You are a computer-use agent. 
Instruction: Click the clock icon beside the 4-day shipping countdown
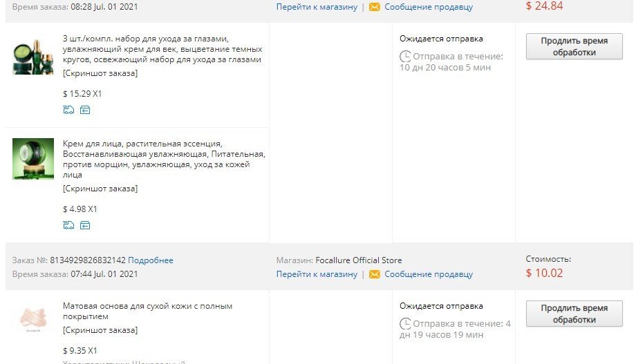click(405, 324)
